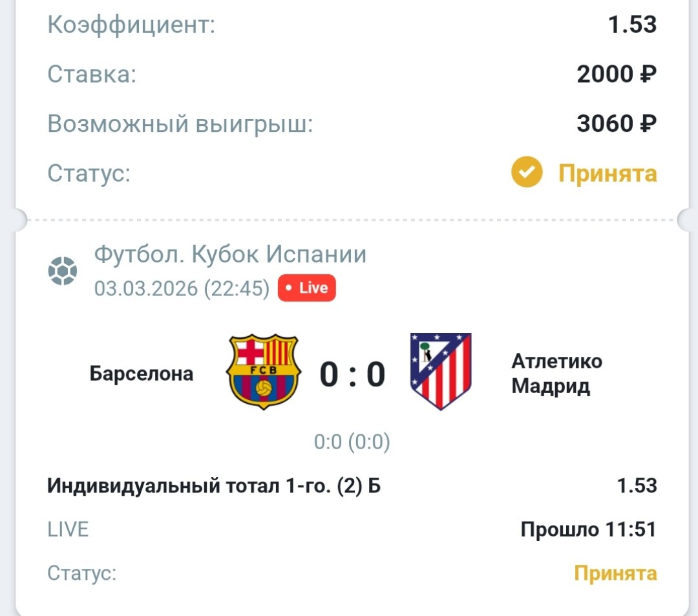Open the Барселона team name

(x=142, y=374)
